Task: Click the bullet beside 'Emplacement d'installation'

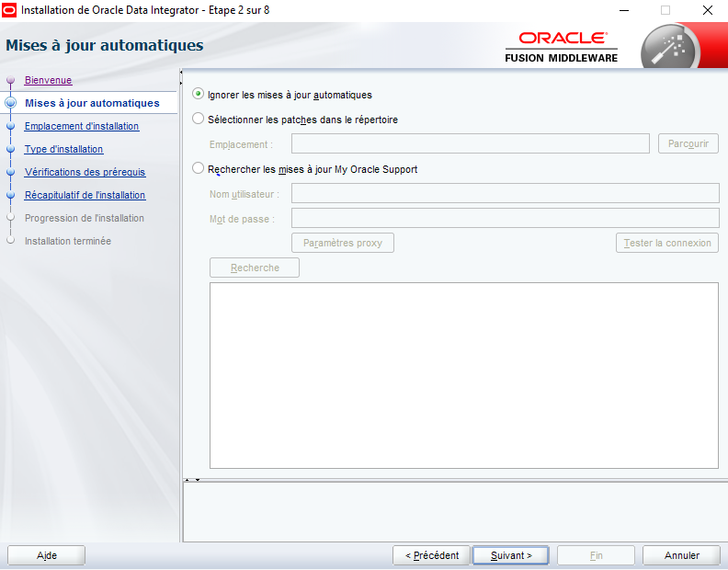Action: click(11, 126)
